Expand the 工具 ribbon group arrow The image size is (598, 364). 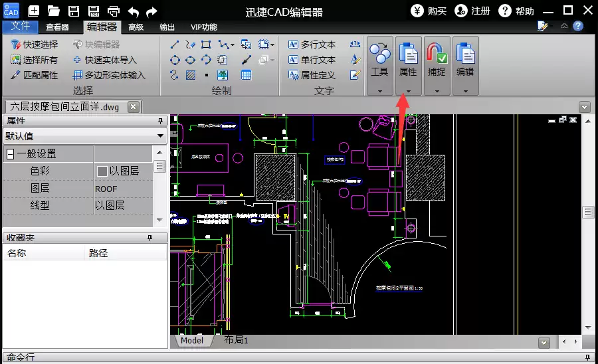[380, 91]
